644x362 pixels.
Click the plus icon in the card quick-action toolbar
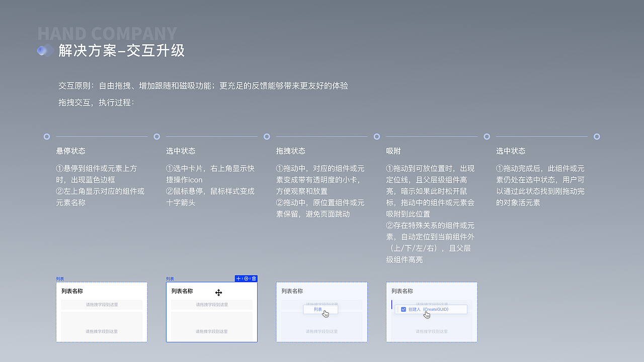point(238,279)
